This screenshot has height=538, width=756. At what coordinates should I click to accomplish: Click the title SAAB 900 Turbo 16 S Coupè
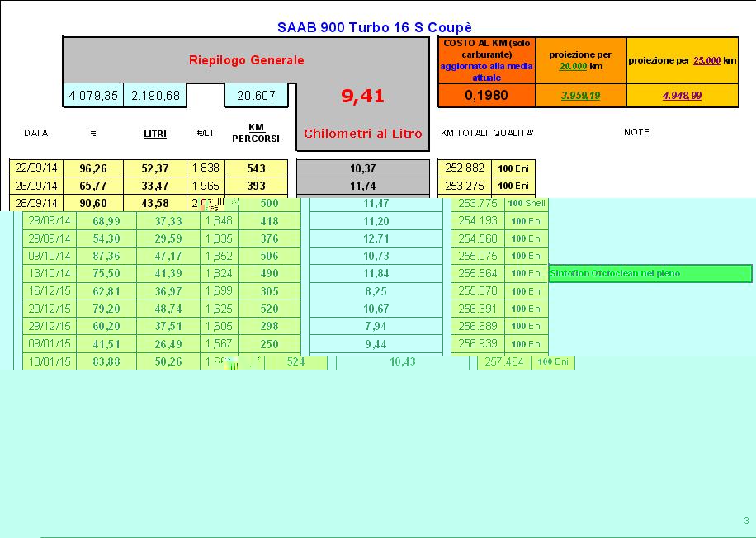tap(374, 27)
